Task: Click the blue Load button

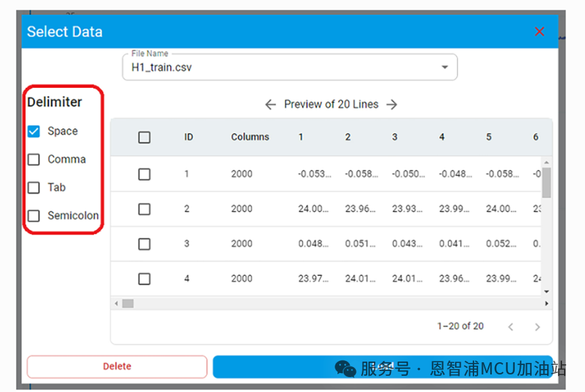Action: coord(383,366)
